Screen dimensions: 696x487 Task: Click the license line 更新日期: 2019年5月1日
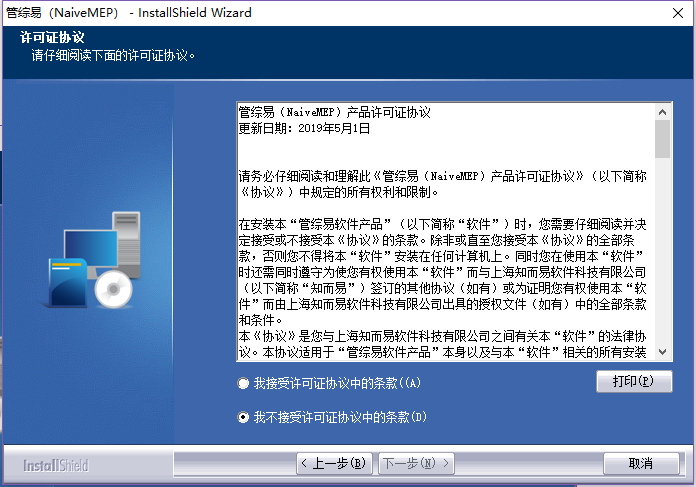tap(304, 128)
